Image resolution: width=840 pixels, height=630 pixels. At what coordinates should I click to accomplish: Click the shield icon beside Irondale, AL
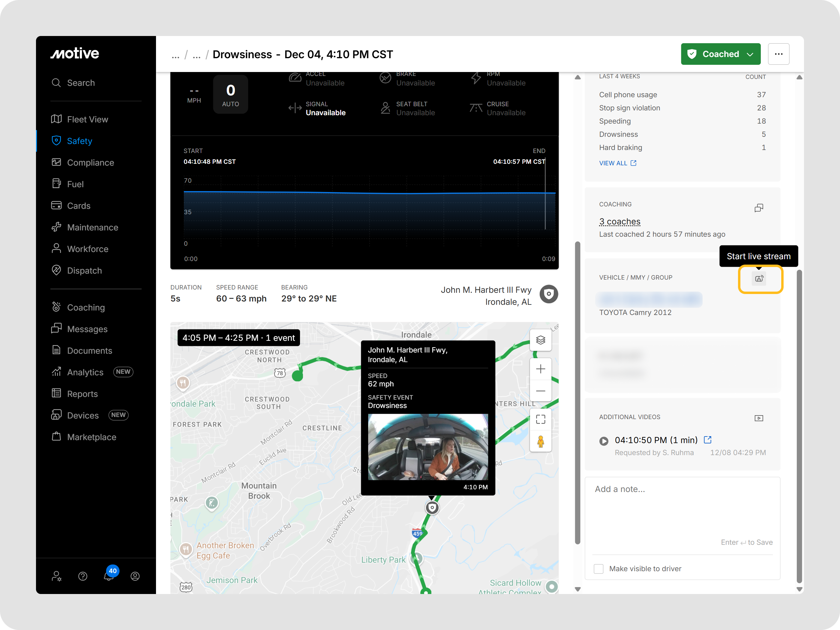549,294
